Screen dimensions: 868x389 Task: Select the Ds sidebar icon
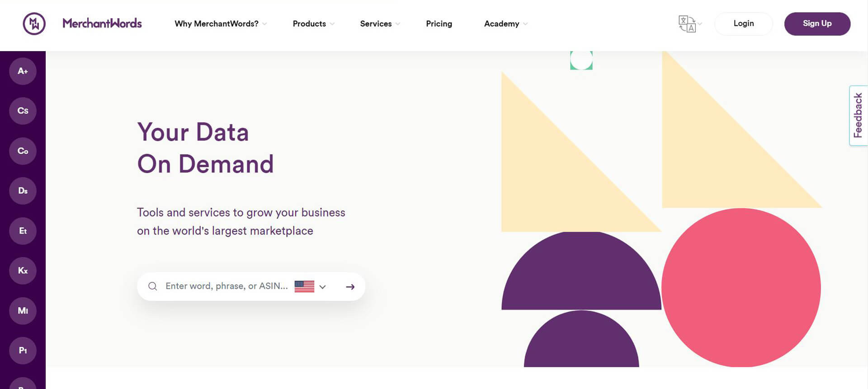23,191
